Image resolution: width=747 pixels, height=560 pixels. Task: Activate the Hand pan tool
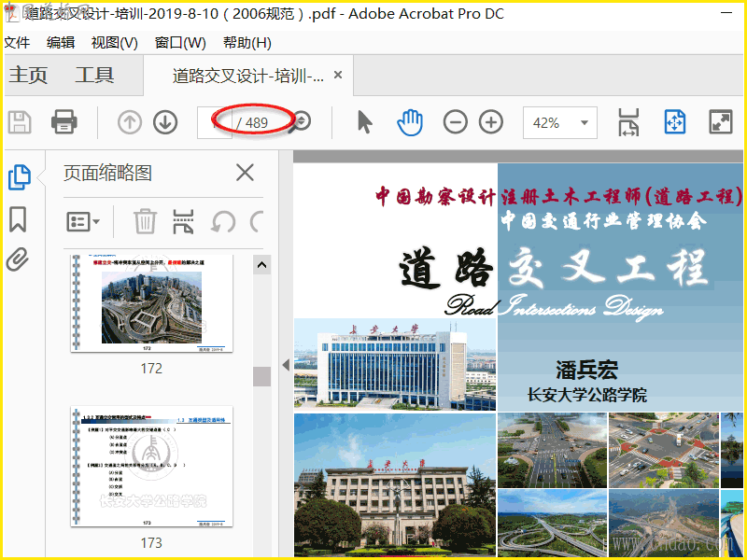point(410,122)
